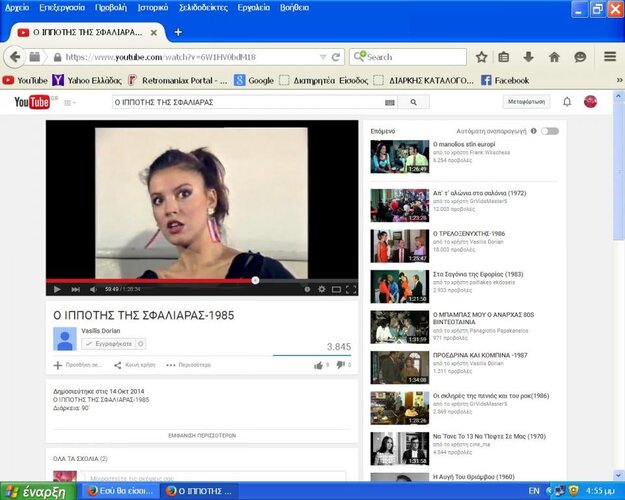
Task: Expand description with ΕΜΦΑΝΙΣΗ ΠΕΡΙΣΣΟΤΕΡΩΝ
Action: pos(202,435)
